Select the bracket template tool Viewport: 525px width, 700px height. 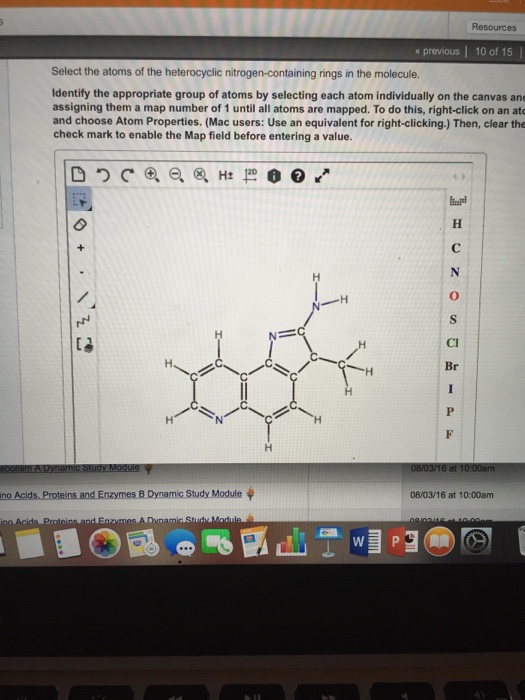click(85, 345)
